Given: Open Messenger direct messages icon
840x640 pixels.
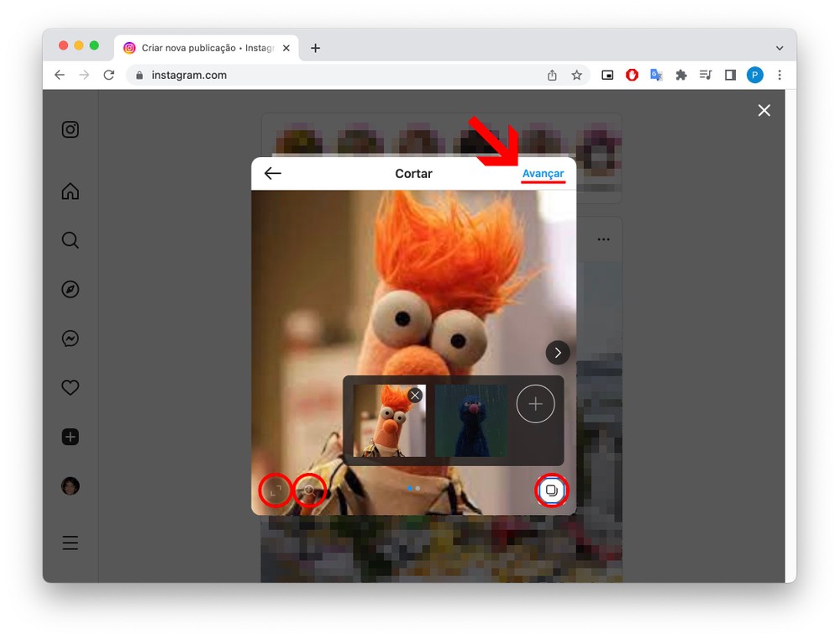Looking at the screenshot, I should (71, 338).
